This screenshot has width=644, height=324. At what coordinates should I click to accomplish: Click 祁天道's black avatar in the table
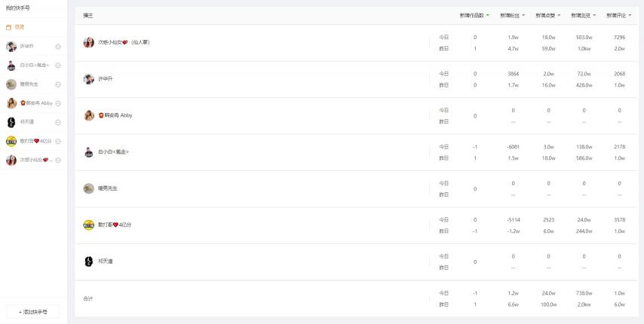pyautogui.click(x=89, y=261)
